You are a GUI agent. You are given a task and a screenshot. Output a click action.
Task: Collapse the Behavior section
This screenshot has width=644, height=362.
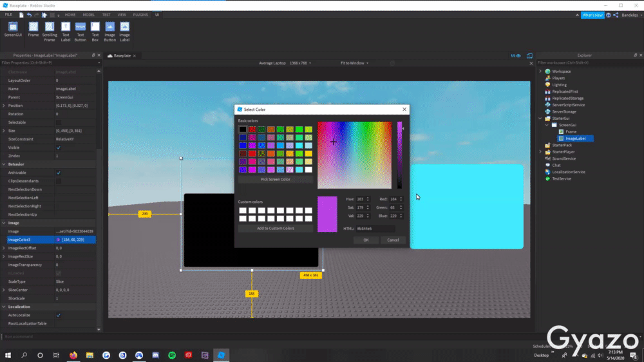(4, 164)
